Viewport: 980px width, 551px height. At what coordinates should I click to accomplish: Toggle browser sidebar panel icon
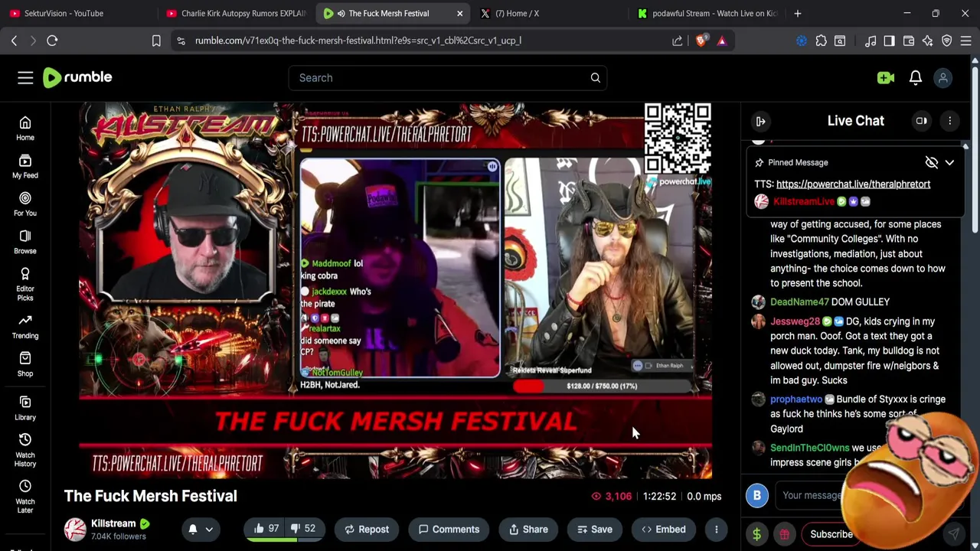click(x=890, y=41)
